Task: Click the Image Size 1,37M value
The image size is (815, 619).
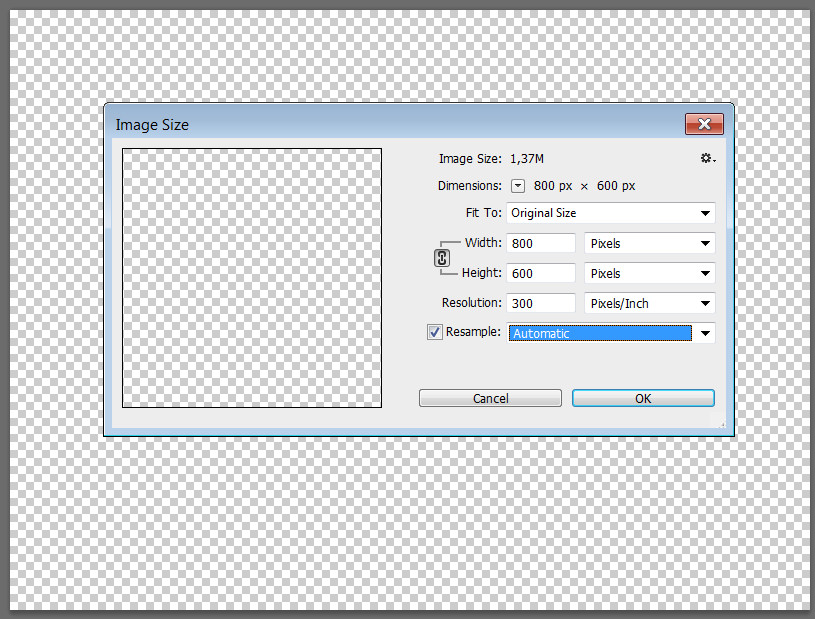Action: [527, 159]
